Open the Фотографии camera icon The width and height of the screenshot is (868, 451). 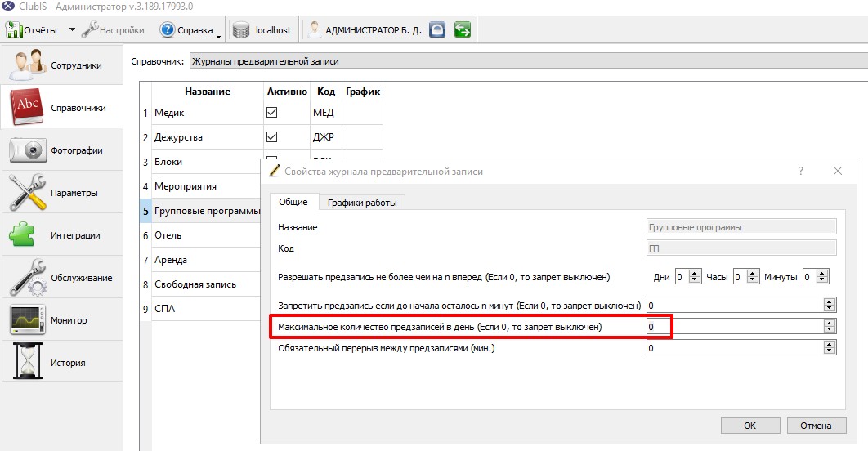(28, 150)
